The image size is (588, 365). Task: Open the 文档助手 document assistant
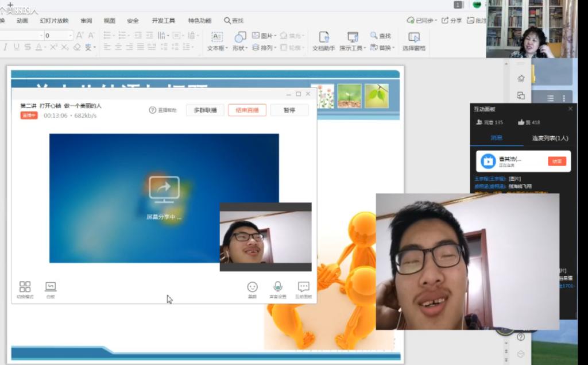pos(323,41)
